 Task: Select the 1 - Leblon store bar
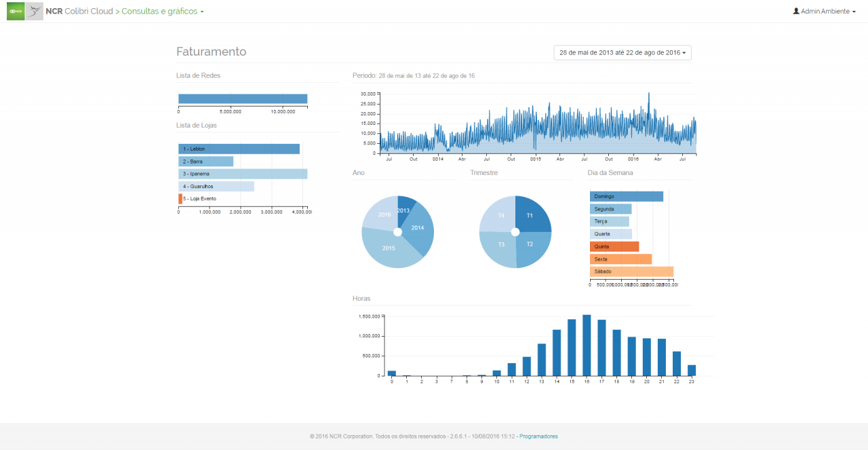[239, 149]
